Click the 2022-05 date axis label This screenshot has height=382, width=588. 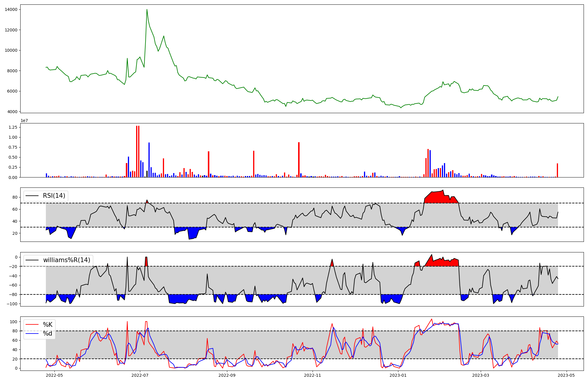(54, 375)
